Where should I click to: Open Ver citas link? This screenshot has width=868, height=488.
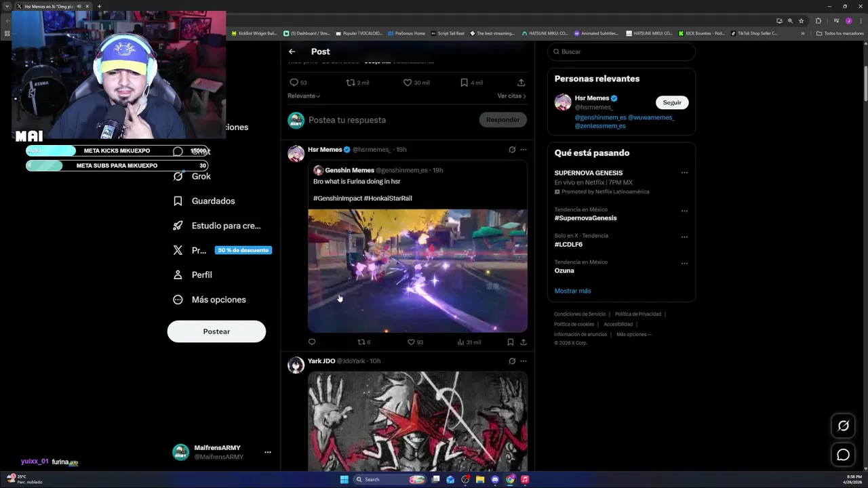tap(511, 96)
